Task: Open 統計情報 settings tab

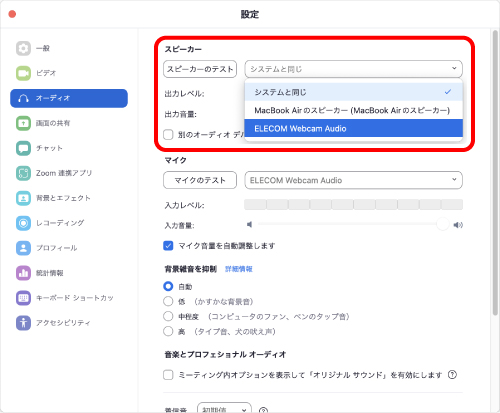Action: [69, 273]
